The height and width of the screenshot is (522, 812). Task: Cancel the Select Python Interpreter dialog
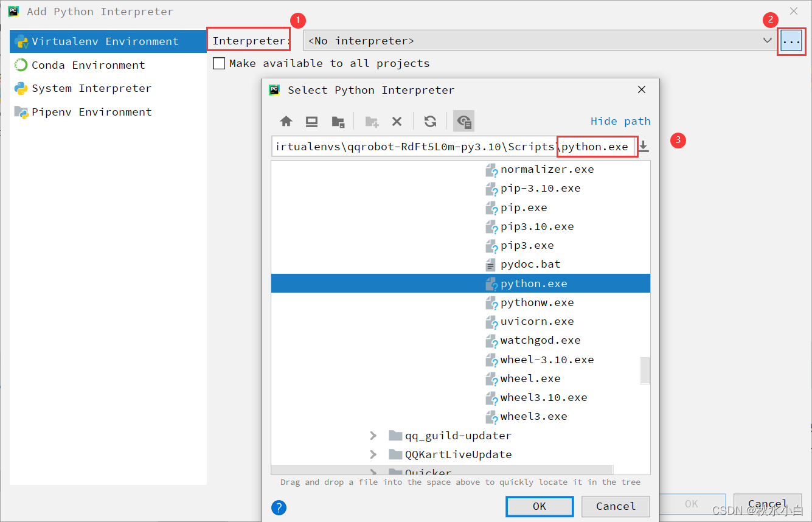coord(616,506)
